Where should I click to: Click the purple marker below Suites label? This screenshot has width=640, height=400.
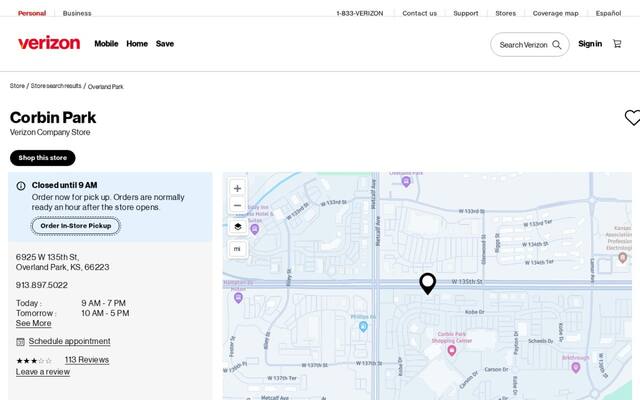[x=255, y=229]
